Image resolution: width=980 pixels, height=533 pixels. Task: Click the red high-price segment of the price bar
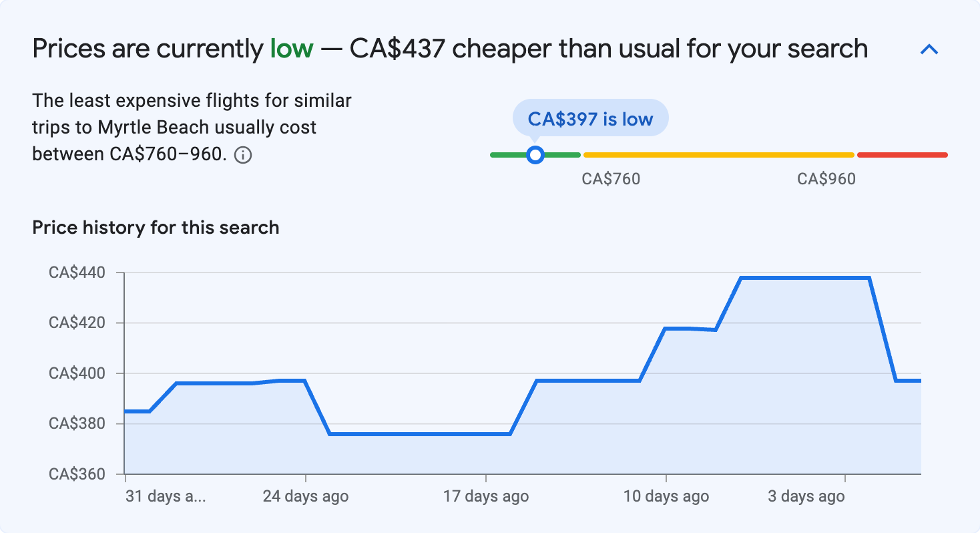tap(903, 154)
